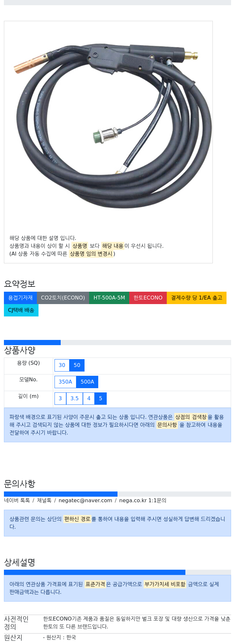
Task: Choose length option 3.5 m
Action: [74, 398]
